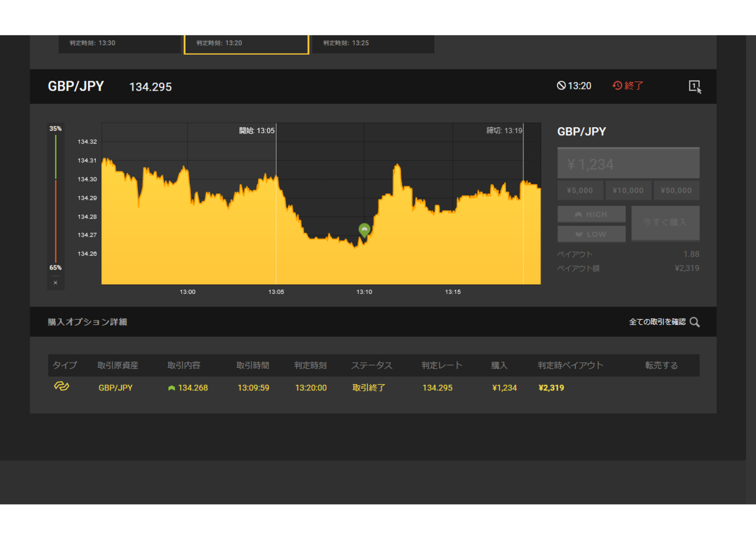Click the 購入オプション詳細 section header
The width and height of the screenshot is (756, 539).
click(x=88, y=322)
